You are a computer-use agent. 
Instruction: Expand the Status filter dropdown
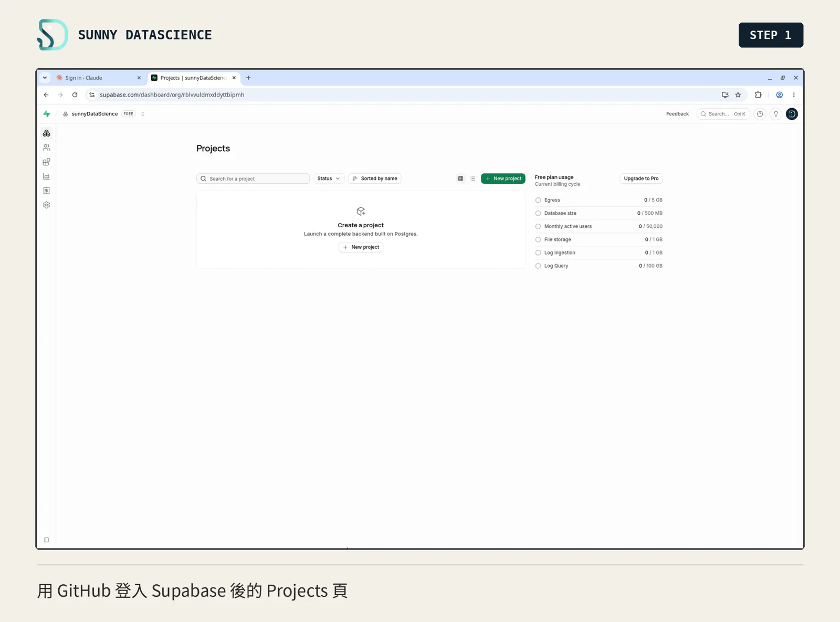click(329, 178)
